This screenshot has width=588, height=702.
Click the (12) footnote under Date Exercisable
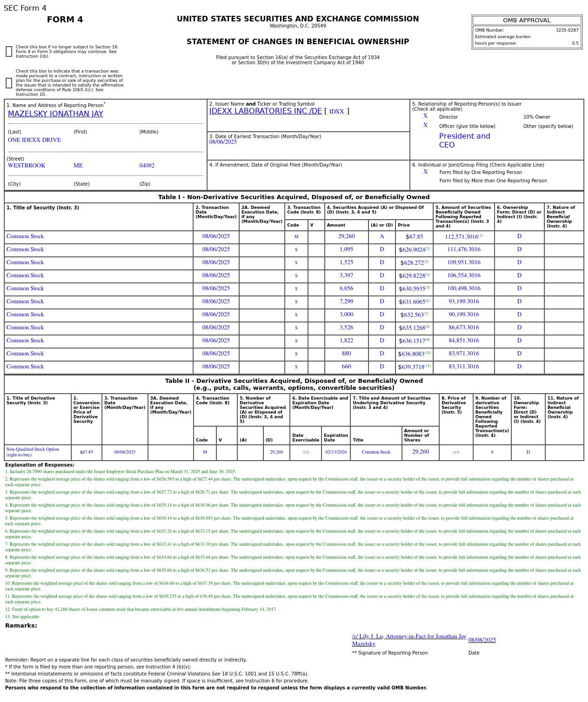(x=305, y=452)
